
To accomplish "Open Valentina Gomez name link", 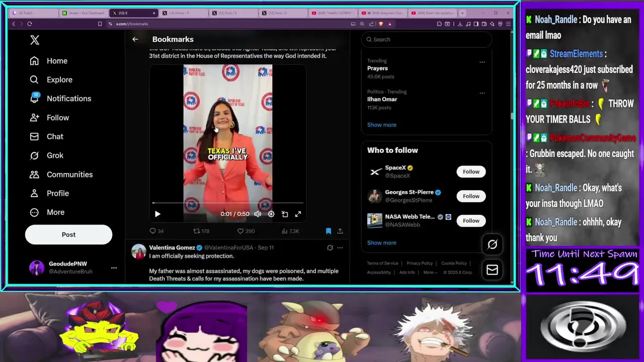I will (x=172, y=247).
